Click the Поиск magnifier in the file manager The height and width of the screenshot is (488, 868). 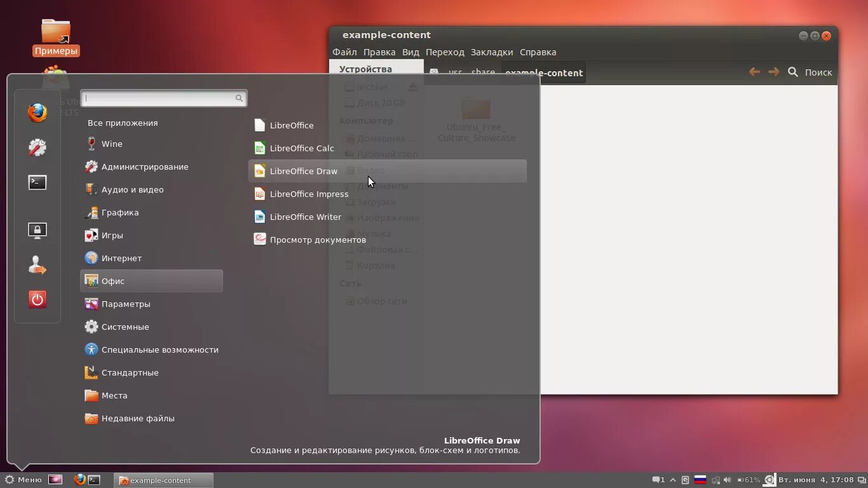[x=793, y=72]
